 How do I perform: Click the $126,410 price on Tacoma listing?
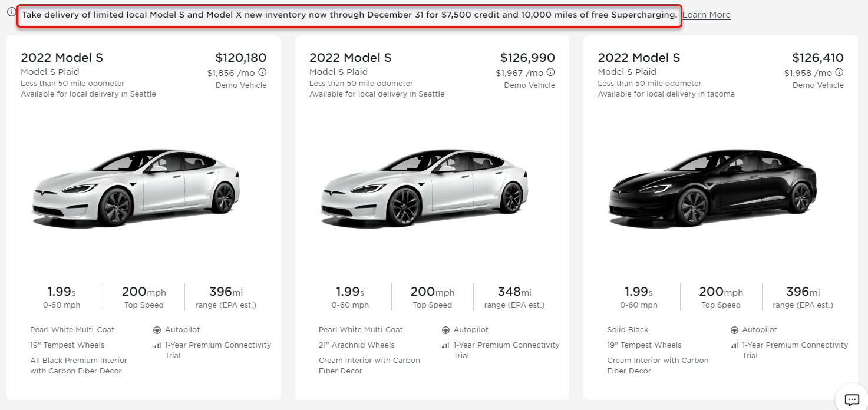pyautogui.click(x=818, y=58)
